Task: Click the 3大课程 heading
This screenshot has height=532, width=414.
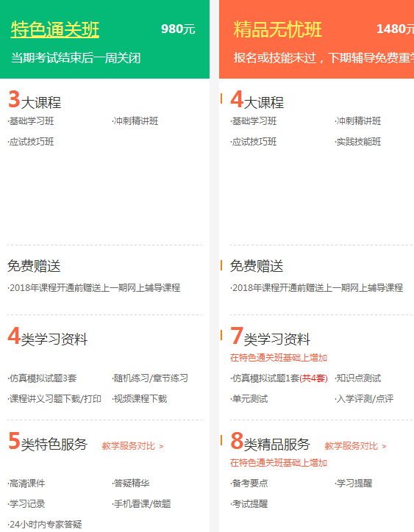Action: tap(35, 100)
